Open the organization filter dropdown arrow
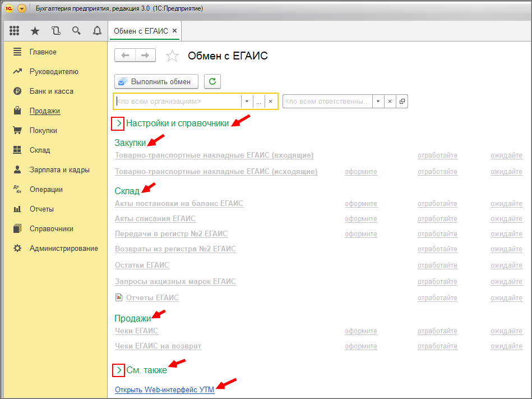The width and height of the screenshot is (532, 399). click(247, 101)
